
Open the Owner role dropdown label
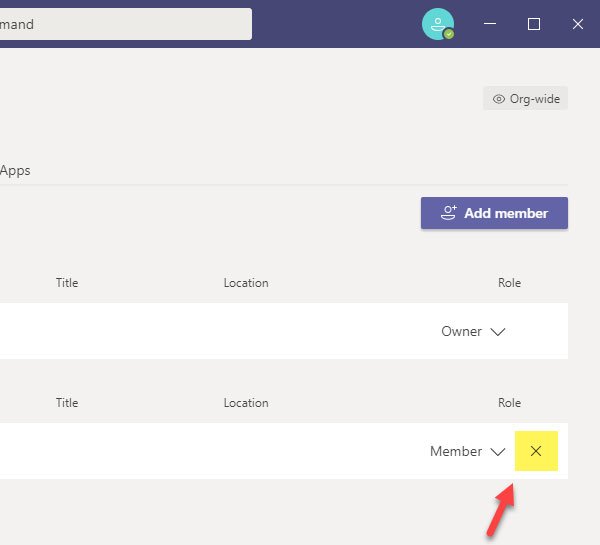pyautogui.click(x=461, y=331)
